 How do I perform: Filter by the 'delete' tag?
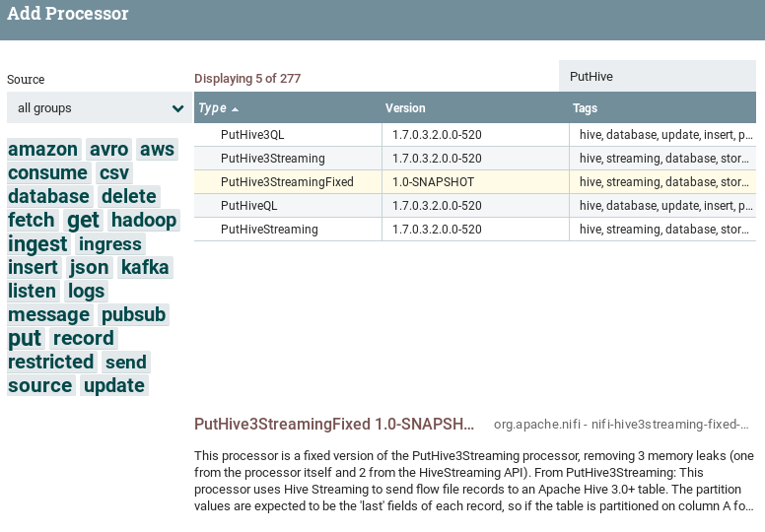(129, 196)
